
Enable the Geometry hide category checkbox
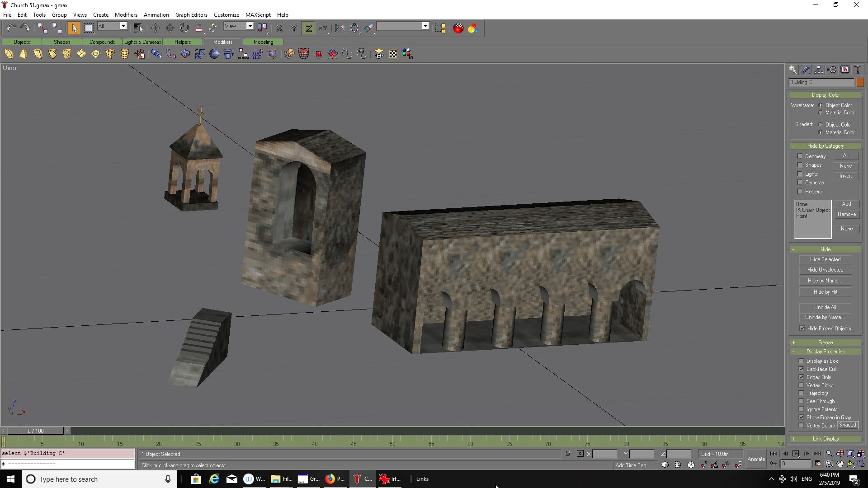click(x=800, y=156)
